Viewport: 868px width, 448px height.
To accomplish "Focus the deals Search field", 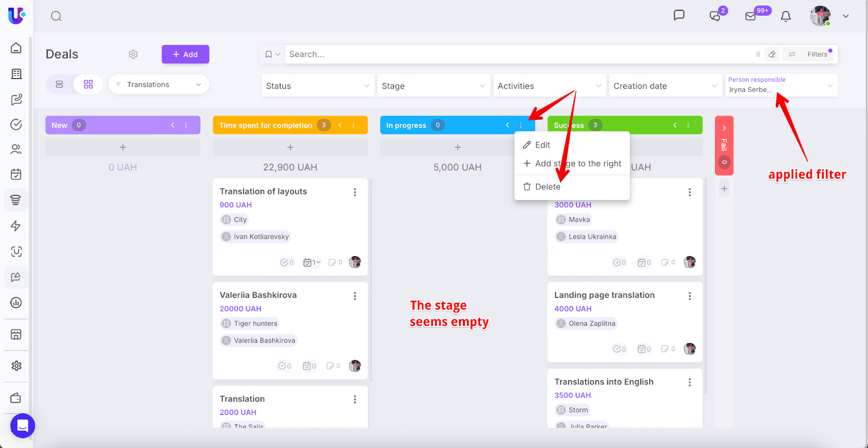I will coord(518,54).
